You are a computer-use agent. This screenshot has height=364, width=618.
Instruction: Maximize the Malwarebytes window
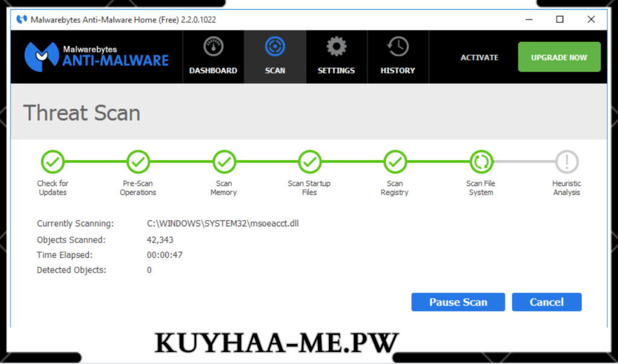coord(559,19)
